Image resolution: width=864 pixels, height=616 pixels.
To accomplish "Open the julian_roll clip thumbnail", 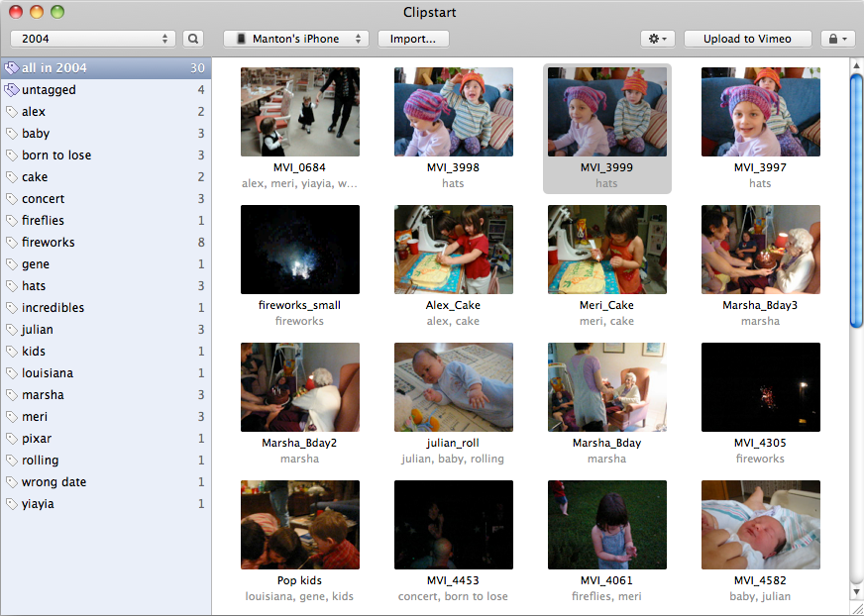I will [x=453, y=387].
